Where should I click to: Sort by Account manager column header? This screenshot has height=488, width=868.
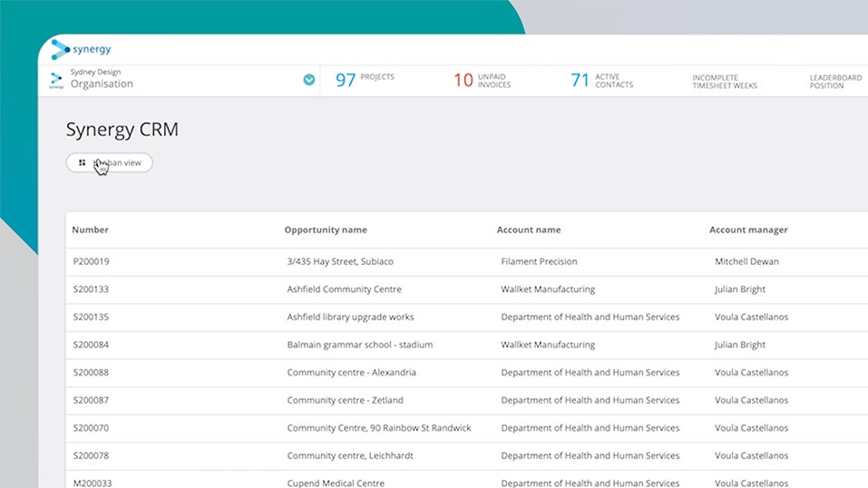(x=748, y=229)
